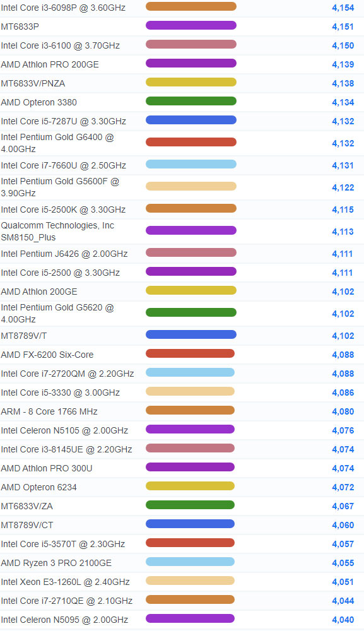
Task: Click score 4,086 for i5-3330
Action: tap(343, 392)
